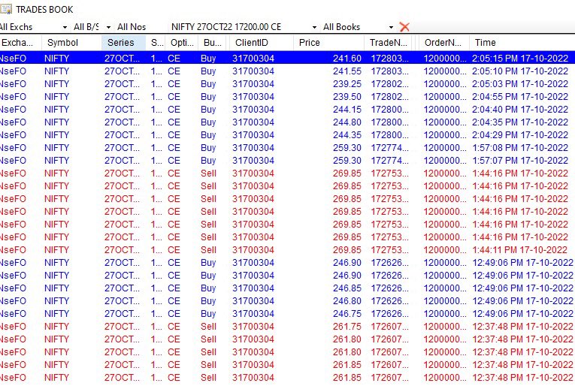Open the All B/S filter dropdown
Viewport: 575px width, 392px height.
point(108,27)
